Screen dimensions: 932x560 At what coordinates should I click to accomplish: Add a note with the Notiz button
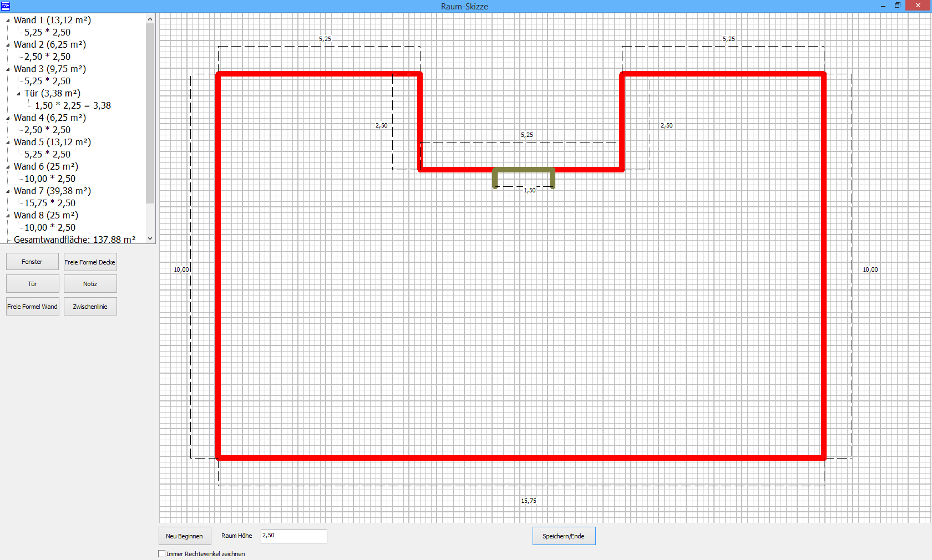[x=90, y=284]
